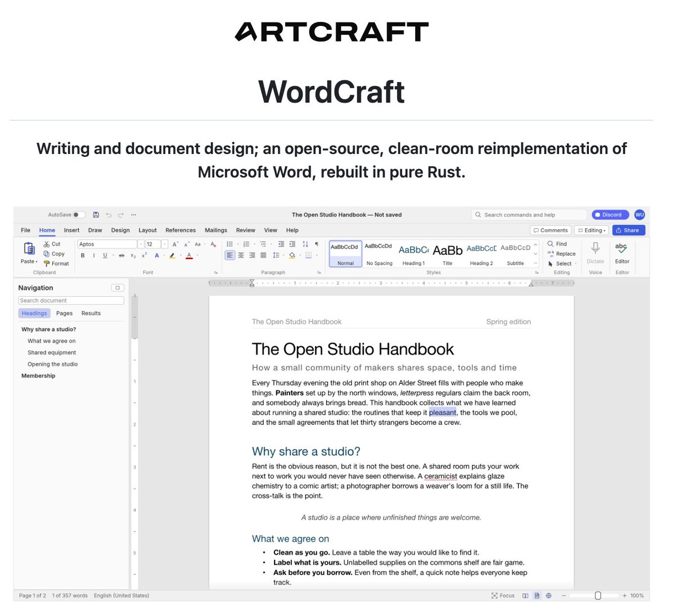Adjust the zoom slider handle
This screenshot has width=675, height=616.
(x=598, y=596)
